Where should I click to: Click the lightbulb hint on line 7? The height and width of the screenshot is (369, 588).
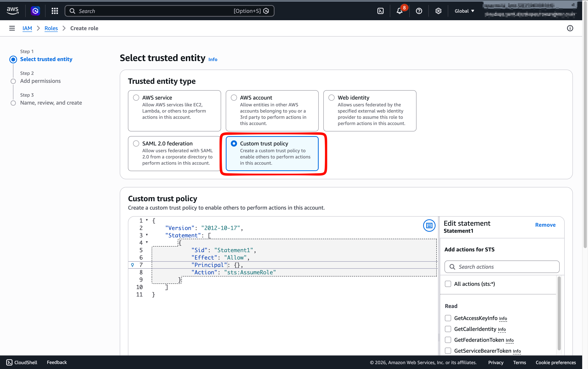pyautogui.click(x=133, y=265)
